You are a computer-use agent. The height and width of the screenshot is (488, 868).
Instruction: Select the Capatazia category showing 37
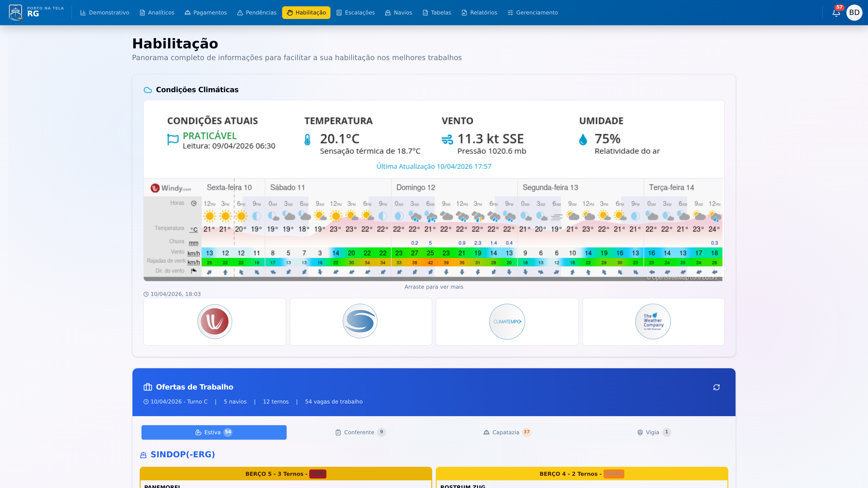506,432
